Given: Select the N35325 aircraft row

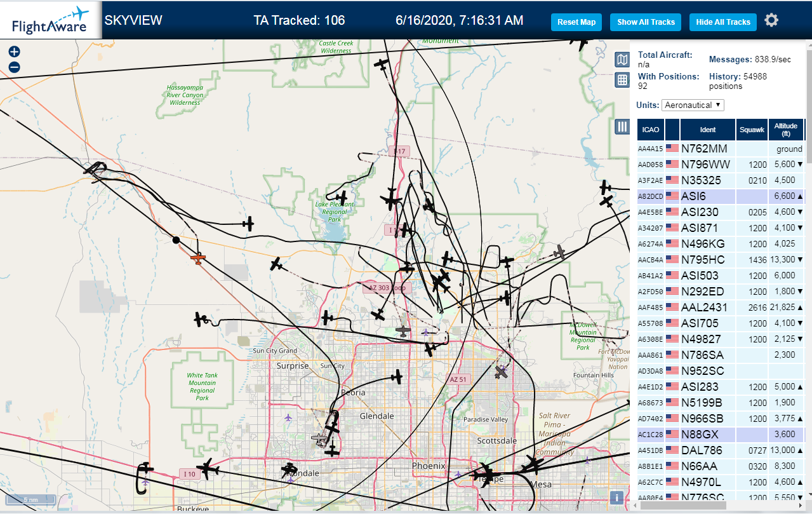Looking at the screenshot, I should point(721,180).
